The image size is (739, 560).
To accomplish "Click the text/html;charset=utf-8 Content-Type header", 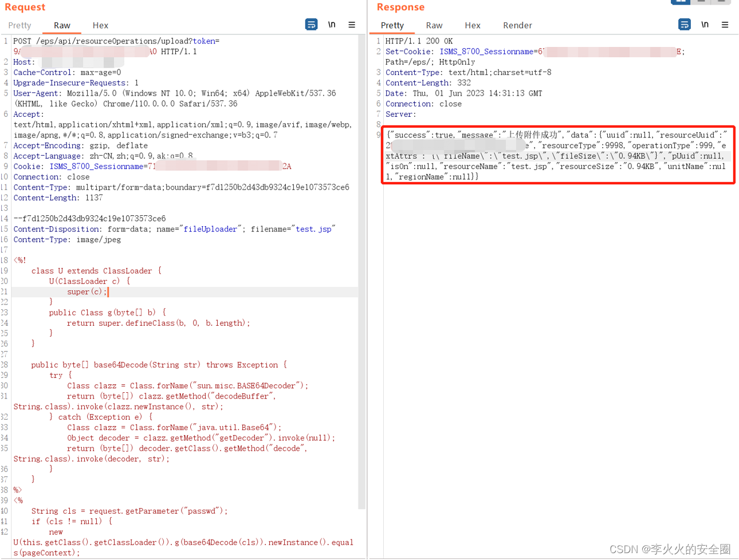I will pyautogui.click(x=468, y=73).
